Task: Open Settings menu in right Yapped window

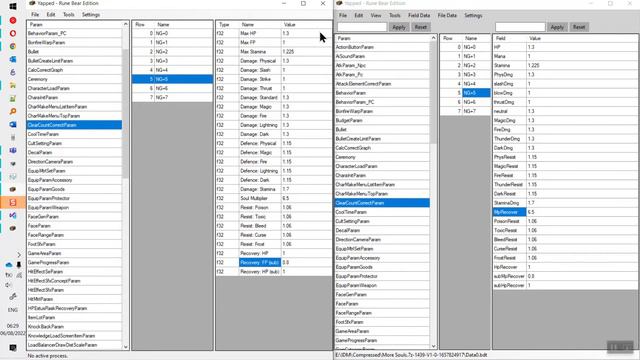Action: point(473,16)
